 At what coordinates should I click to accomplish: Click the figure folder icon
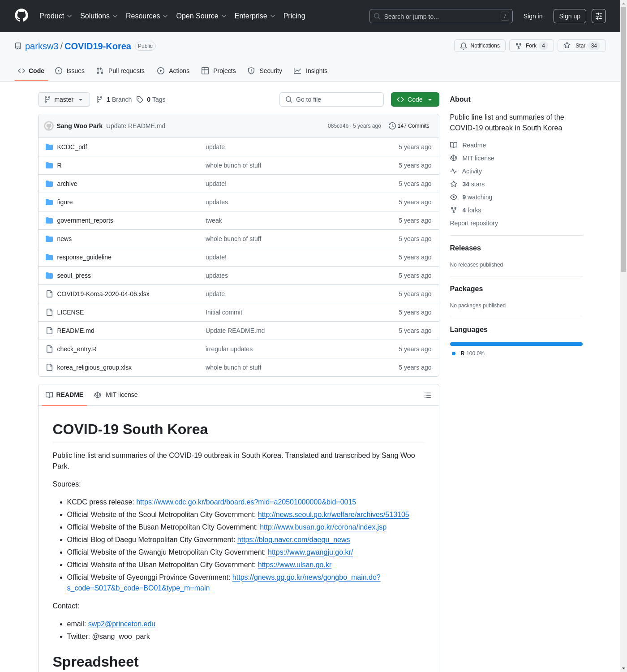click(x=49, y=202)
